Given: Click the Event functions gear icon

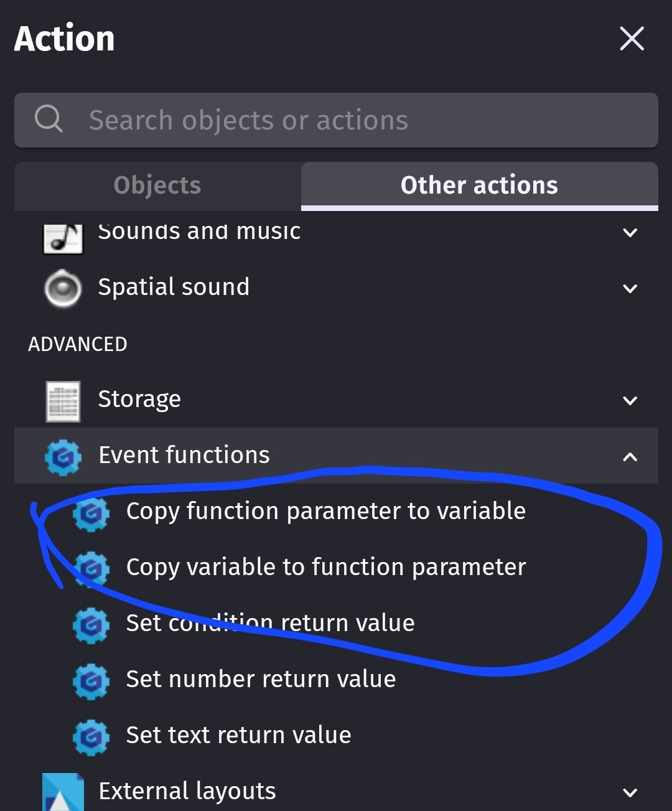Looking at the screenshot, I should [63, 457].
